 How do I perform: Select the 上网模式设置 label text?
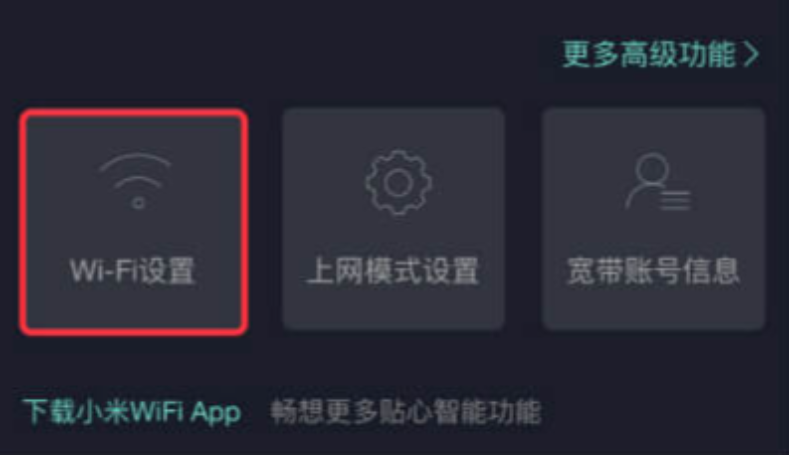coord(393,271)
